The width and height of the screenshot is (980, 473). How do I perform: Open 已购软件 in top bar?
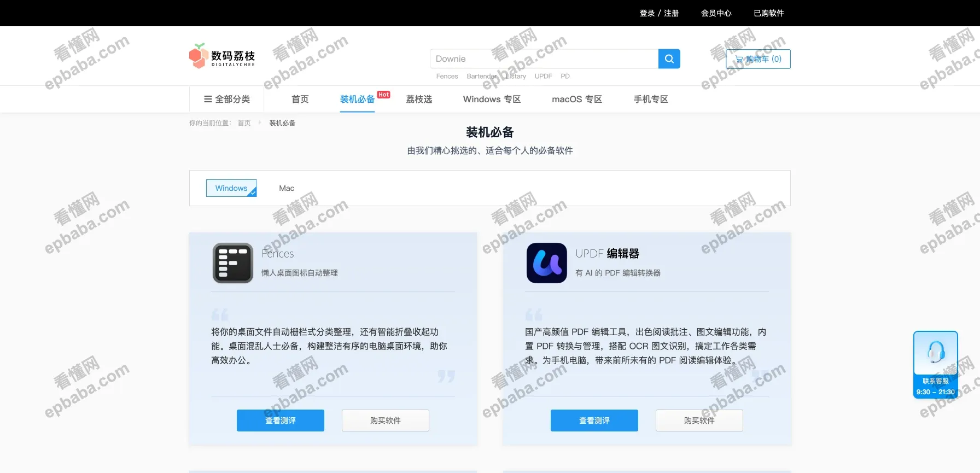768,13
